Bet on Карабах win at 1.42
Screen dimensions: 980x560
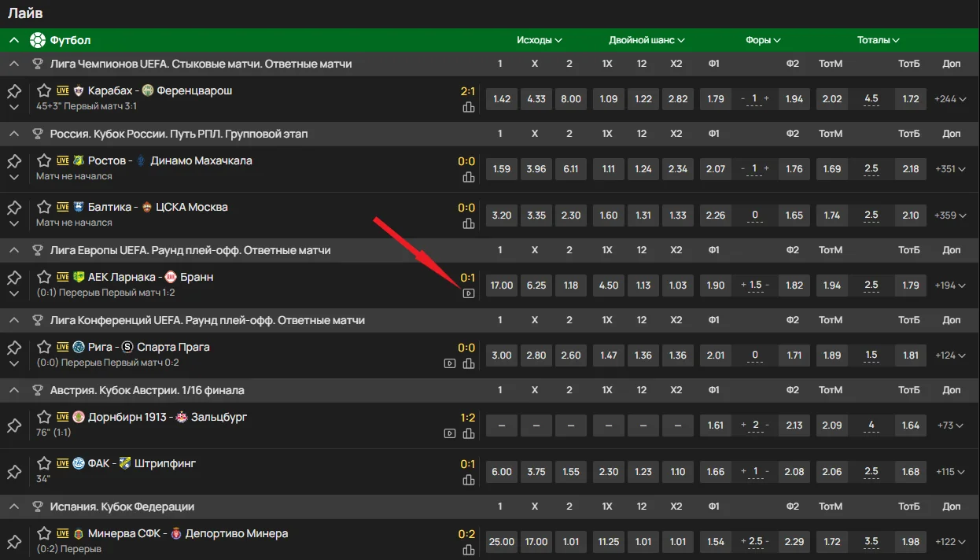click(x=501, y=99)
